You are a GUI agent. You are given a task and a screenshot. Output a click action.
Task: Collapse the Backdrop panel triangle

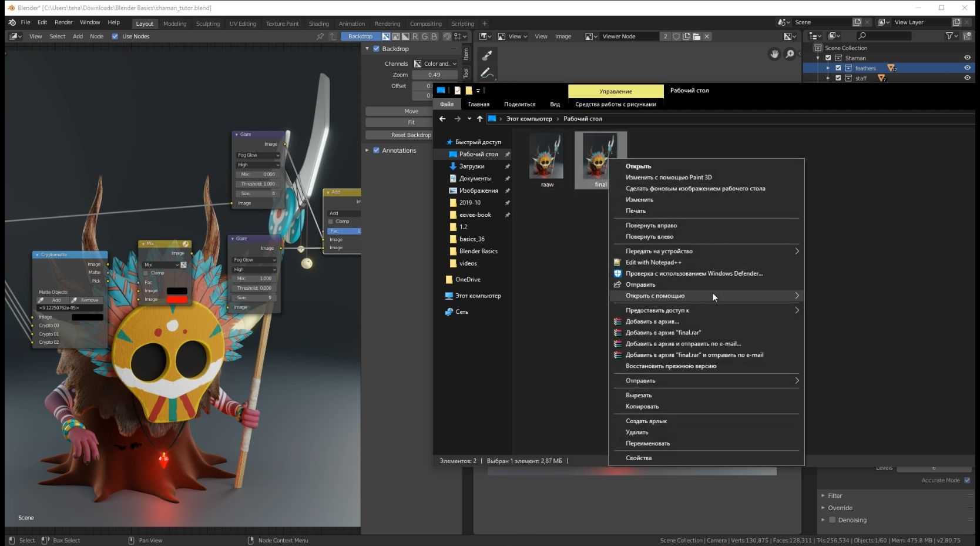pos(367,49)
